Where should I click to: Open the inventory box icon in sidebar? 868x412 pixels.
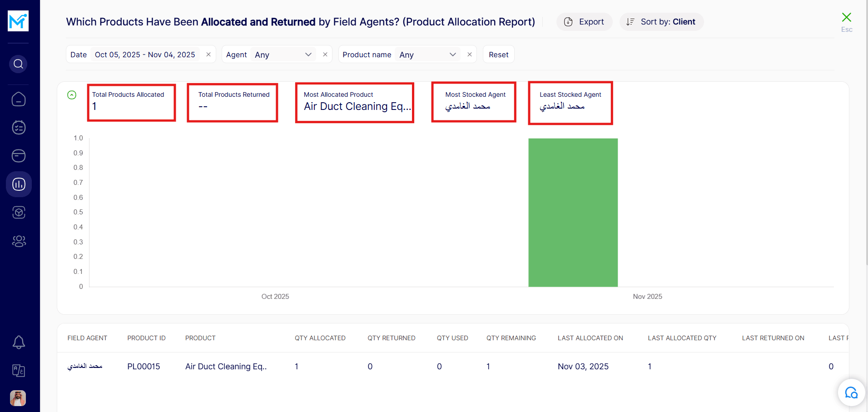pos(19,213)
